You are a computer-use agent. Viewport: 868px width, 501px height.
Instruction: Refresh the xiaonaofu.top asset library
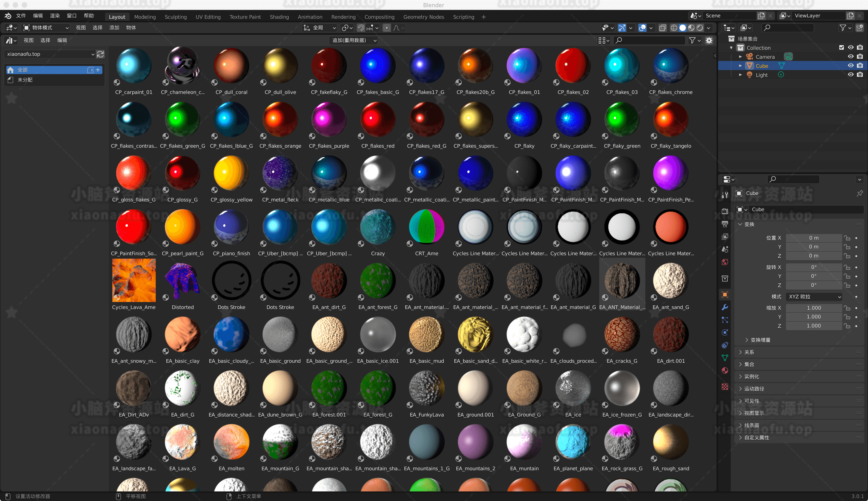[100, 54]
